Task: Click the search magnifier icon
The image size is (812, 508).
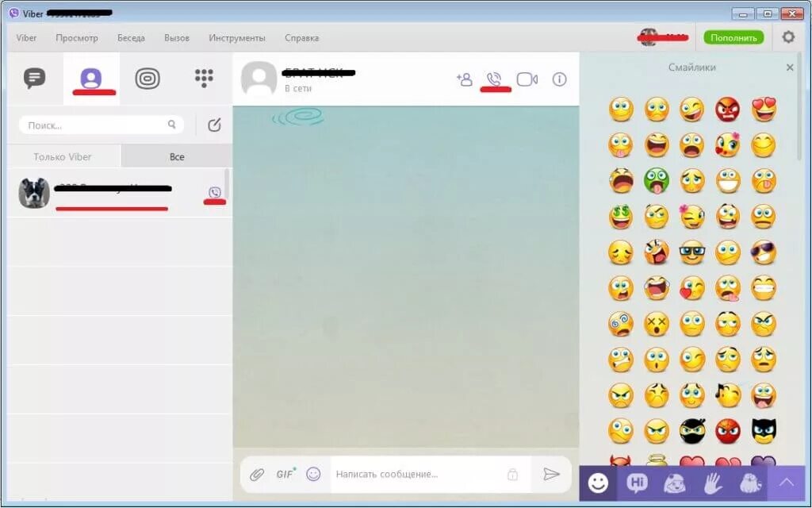Action: pos(172,125)
